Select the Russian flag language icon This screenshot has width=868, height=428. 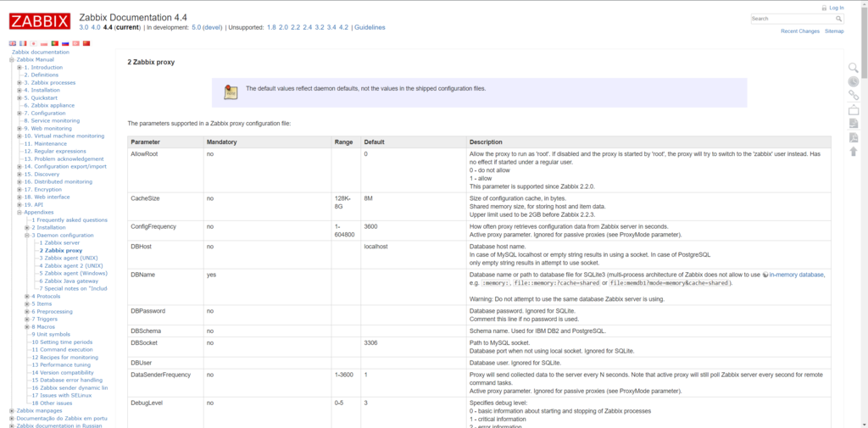coord(65,43)
